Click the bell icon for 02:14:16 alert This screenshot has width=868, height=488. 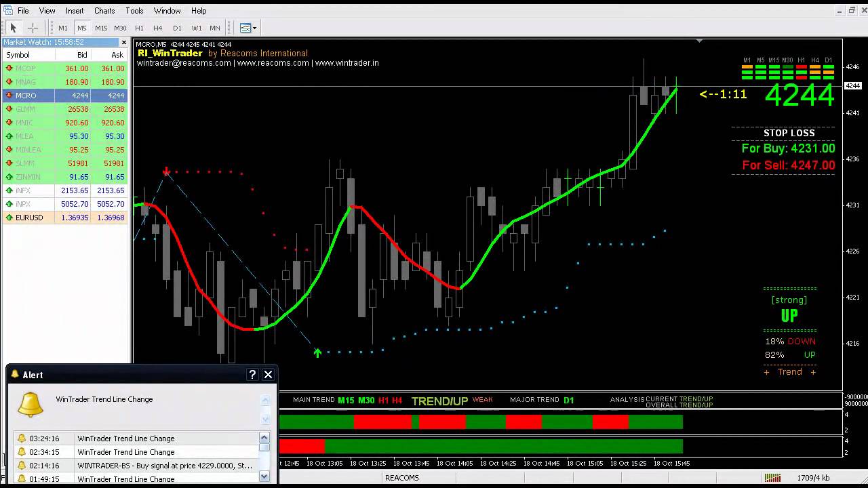(x=22, y=466)
